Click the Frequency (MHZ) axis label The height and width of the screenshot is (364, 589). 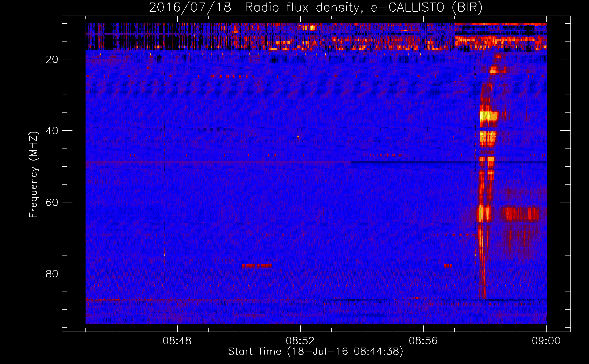coord(33,175)
